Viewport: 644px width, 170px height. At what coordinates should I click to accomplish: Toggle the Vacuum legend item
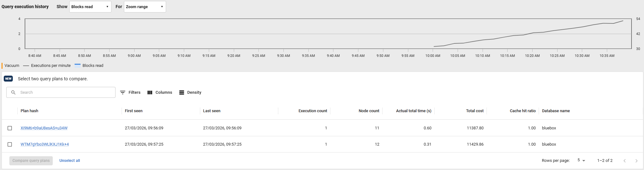click(x=12, y=66)
